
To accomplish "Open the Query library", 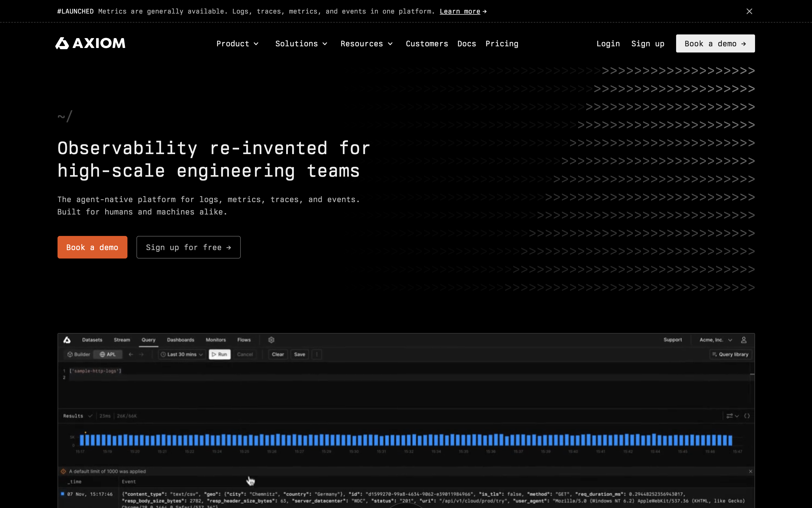I will [731, 354].
